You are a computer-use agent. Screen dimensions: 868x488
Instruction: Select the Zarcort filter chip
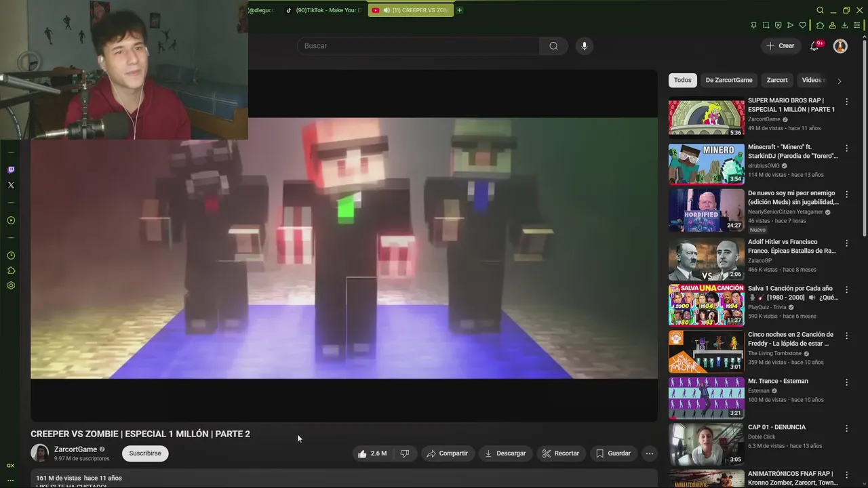click(x=777, y=80)
